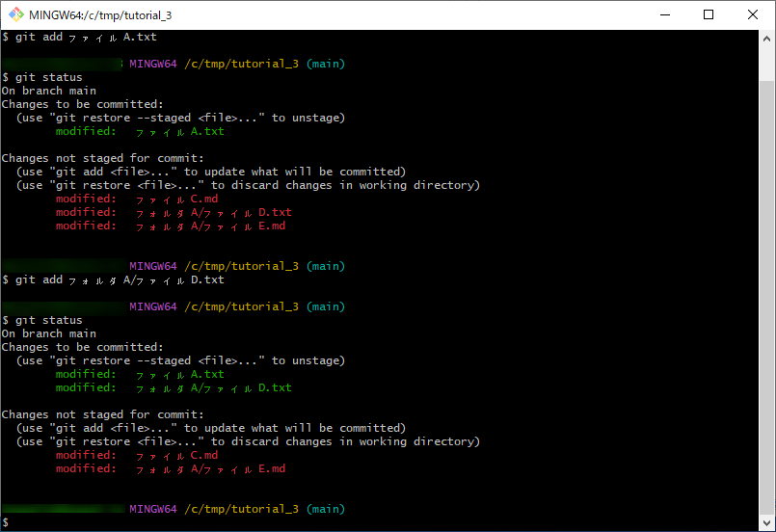This screenshot has height=532, width=776.
Task: Click the second 'git restore --staged' hint line
Action: tap(180, 360)
